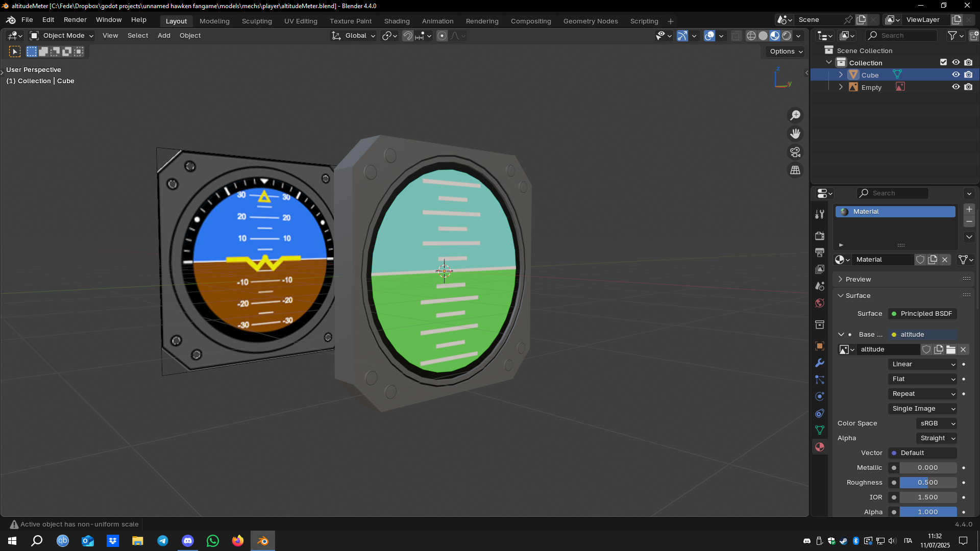The image size is (980, 551).
Task: Open Object Mode dropdown
Action: pos(62,36)
